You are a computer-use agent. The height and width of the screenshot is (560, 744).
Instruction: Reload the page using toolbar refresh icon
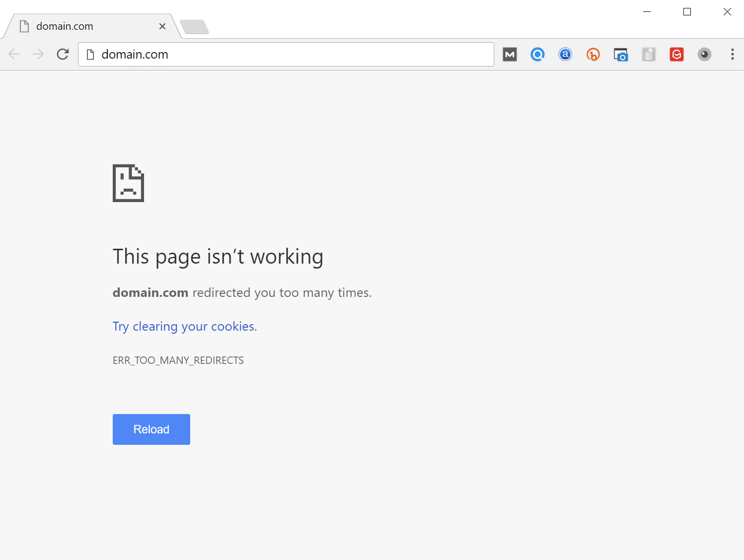coord(63,54)
